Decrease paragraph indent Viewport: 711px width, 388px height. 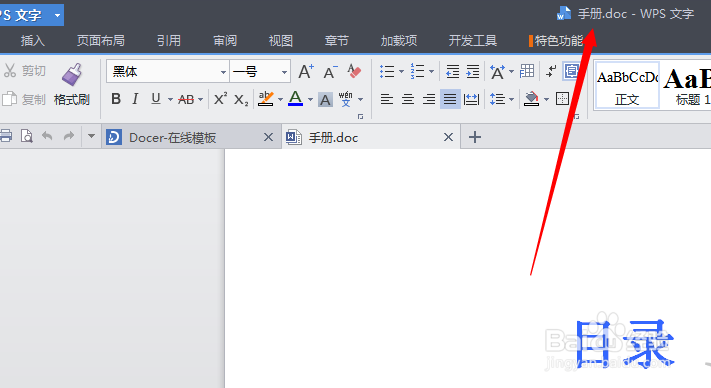452,72
